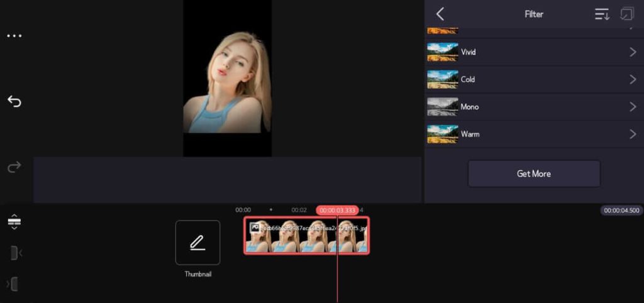The height and width of the screenshot is (303, 644).
Task: Click the red playhead time 00:00:03.333
Action: (337, 210)
